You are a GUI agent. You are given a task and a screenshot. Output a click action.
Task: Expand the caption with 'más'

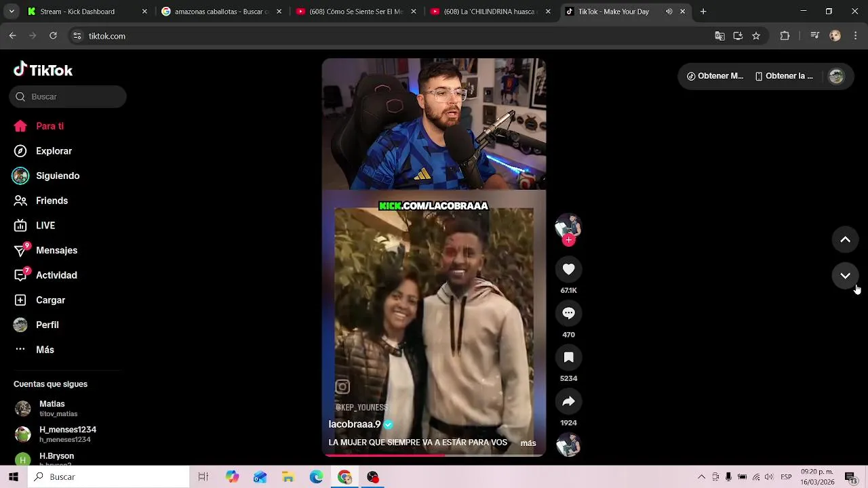click(x=528, y=443)
